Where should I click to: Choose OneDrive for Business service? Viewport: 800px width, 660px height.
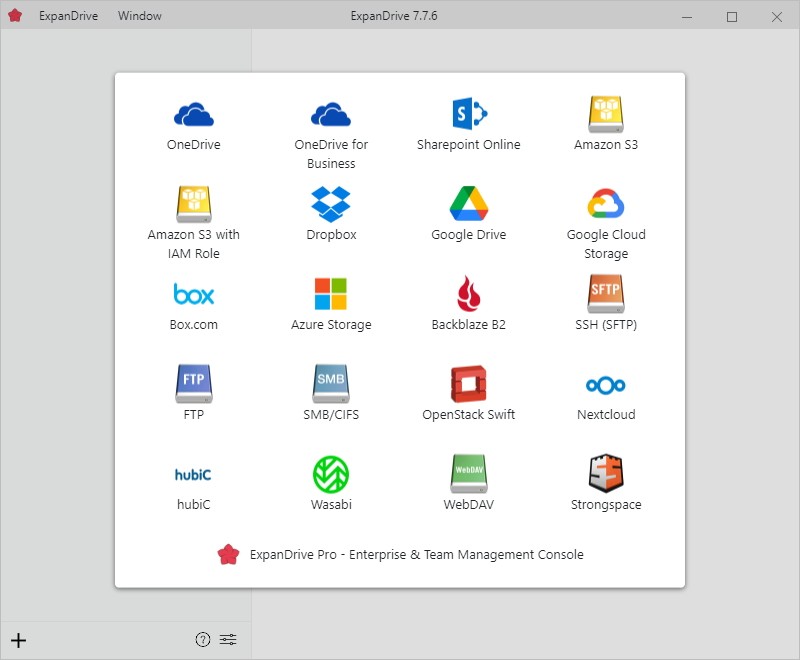331,115
